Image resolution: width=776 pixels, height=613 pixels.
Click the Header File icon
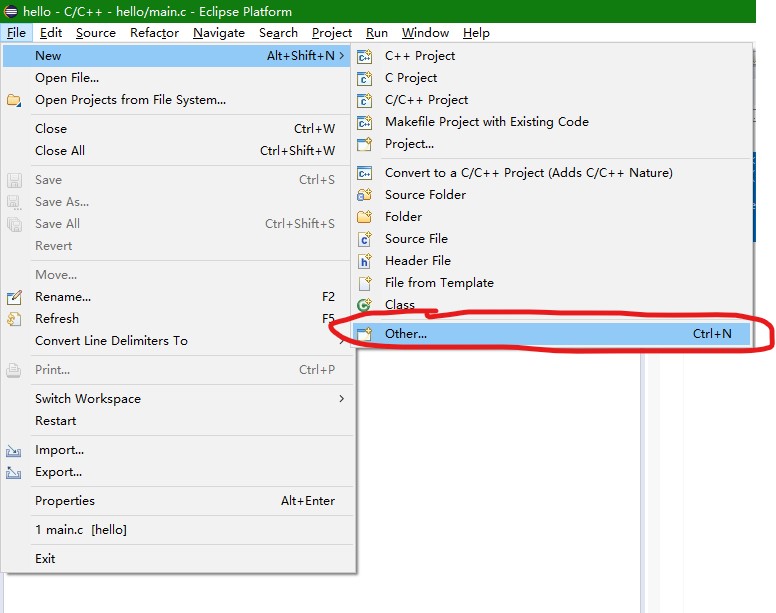point(365,261)
